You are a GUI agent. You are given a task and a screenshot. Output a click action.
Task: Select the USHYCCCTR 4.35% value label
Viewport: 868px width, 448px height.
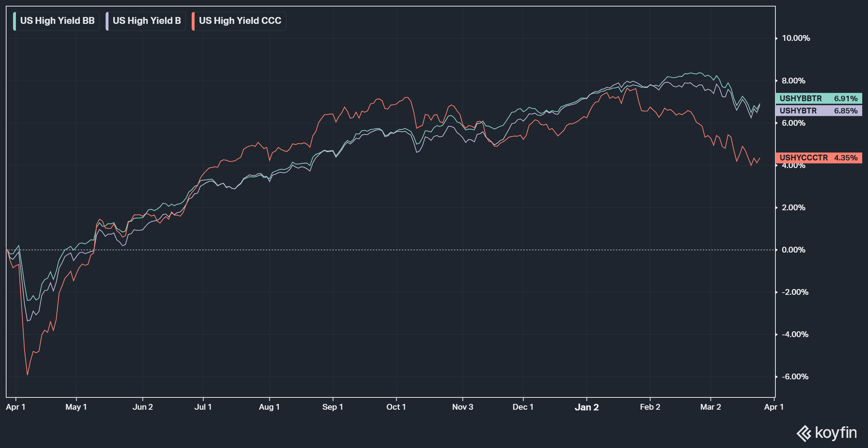pyautogui.click(x=818, y=158)
